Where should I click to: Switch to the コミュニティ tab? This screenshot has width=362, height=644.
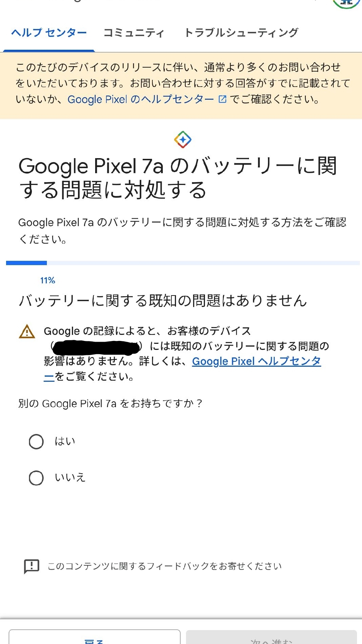click(134, 33)
